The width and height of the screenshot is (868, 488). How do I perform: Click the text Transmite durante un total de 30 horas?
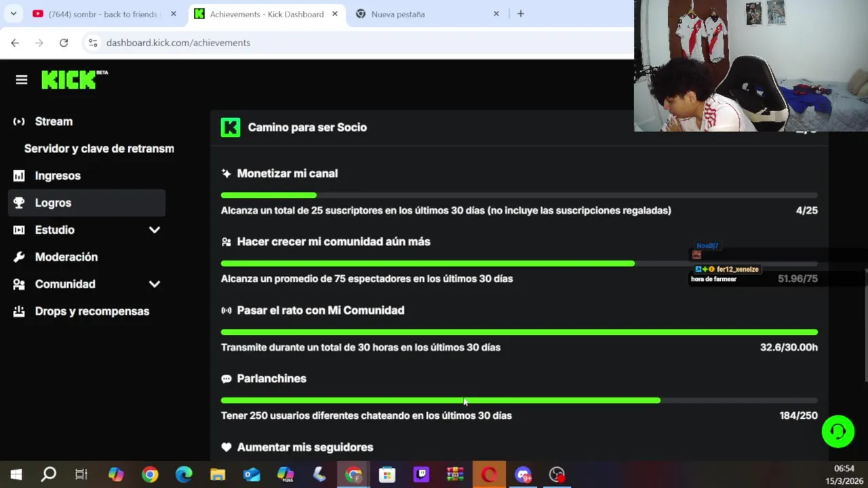[361, 348]
